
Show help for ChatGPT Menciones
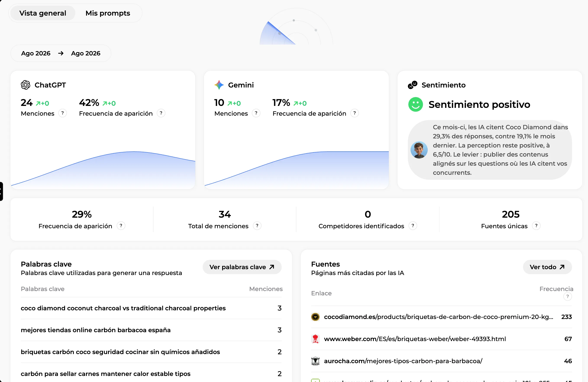coord(63,113)
